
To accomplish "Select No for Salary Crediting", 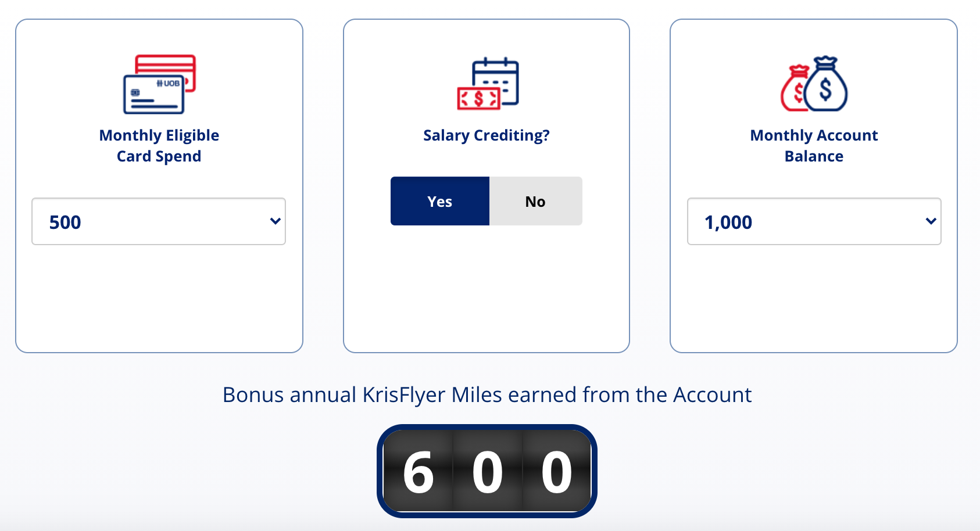I will click(535, 201).
